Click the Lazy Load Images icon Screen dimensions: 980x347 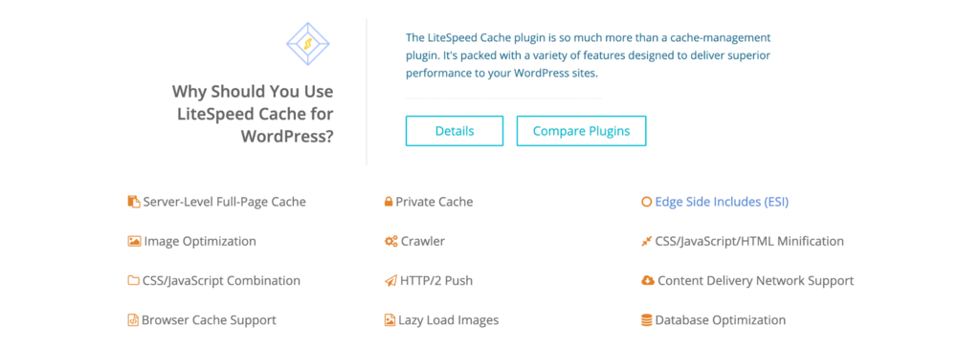[390, 320]
